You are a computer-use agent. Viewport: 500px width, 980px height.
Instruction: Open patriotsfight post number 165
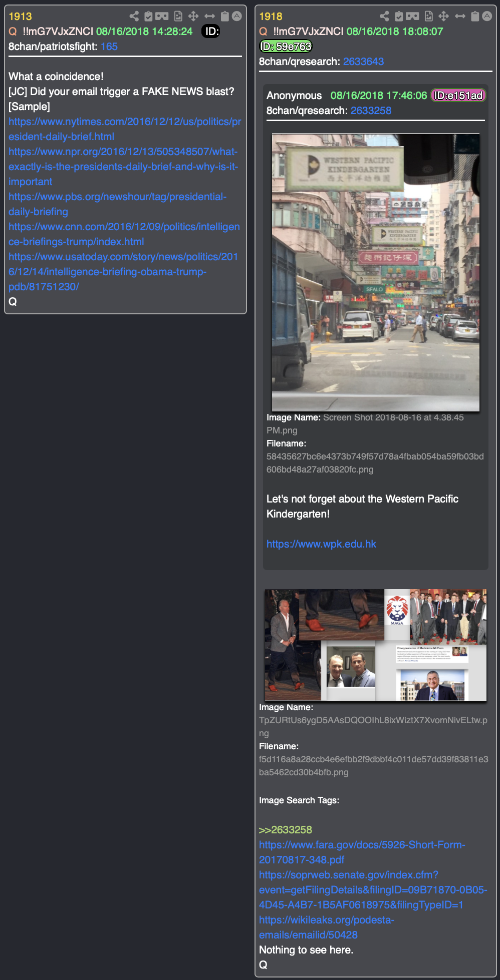tap(109, 47)
